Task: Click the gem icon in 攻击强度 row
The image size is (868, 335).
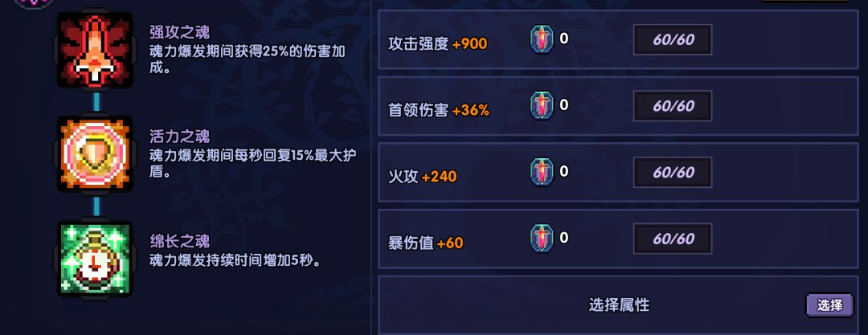Action: tap(542, 40)
